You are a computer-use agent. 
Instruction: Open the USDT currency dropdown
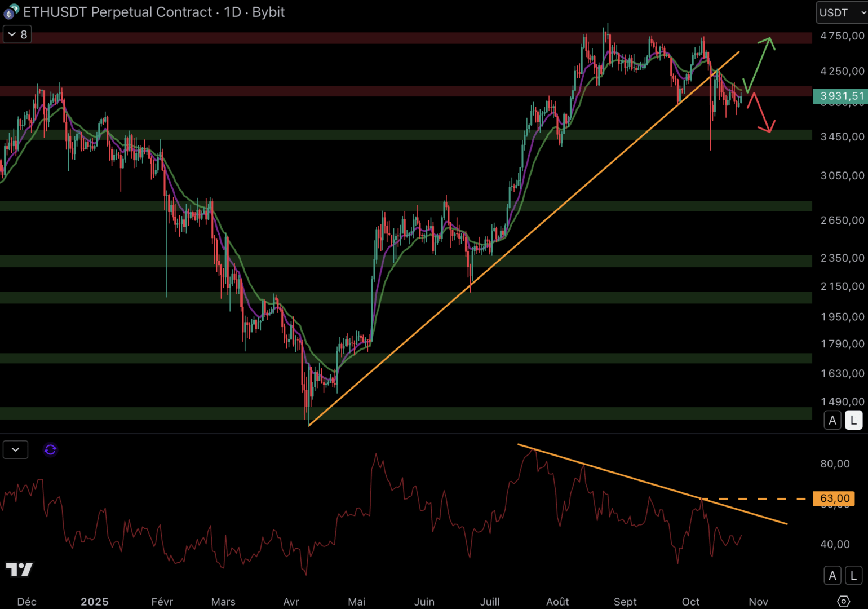[841, 12]
